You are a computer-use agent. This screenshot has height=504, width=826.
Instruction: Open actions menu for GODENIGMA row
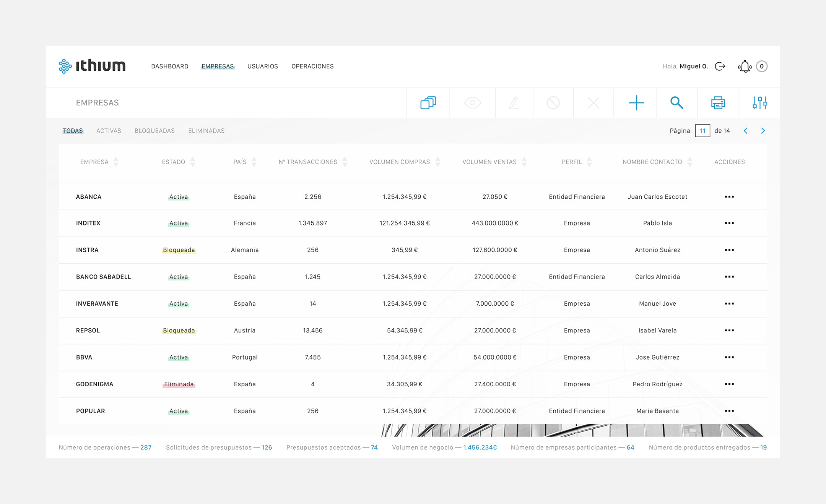click(729, 384)
